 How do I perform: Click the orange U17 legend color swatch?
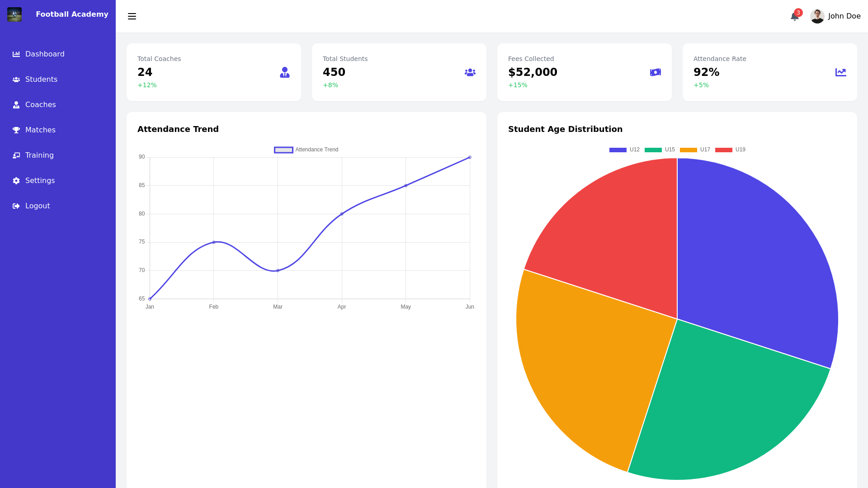point(688,150)
